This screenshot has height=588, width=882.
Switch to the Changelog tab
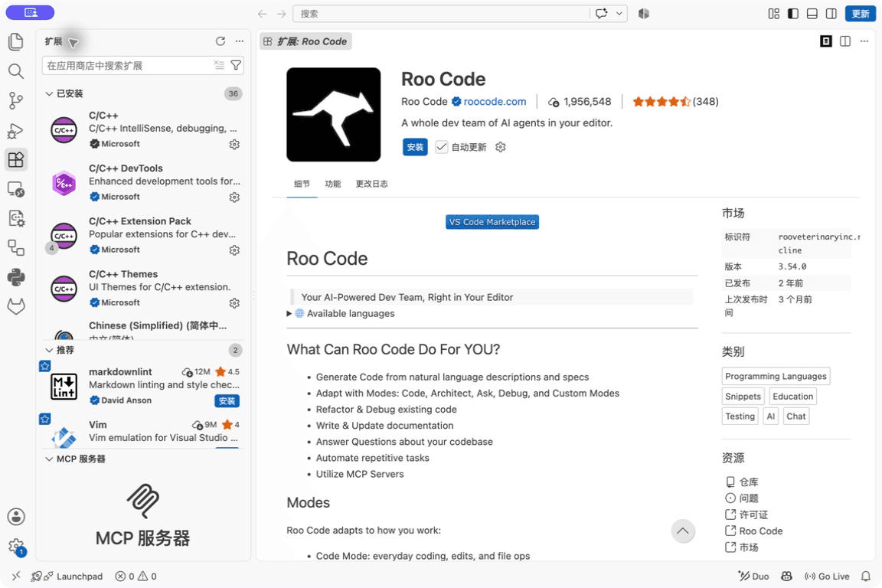(372, 184)
